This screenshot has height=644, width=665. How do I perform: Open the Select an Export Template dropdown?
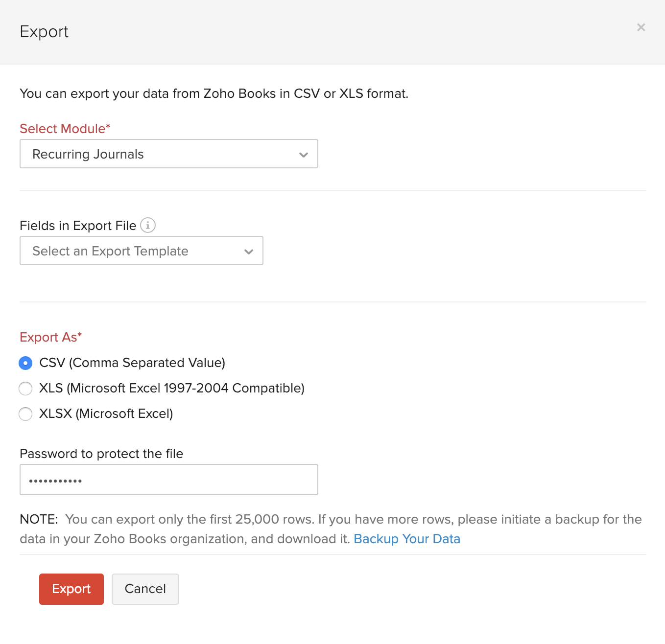141,251
